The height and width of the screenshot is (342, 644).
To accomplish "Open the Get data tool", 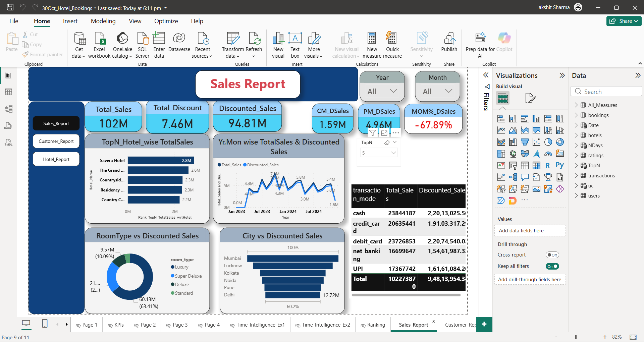I will tap(79, 45).
